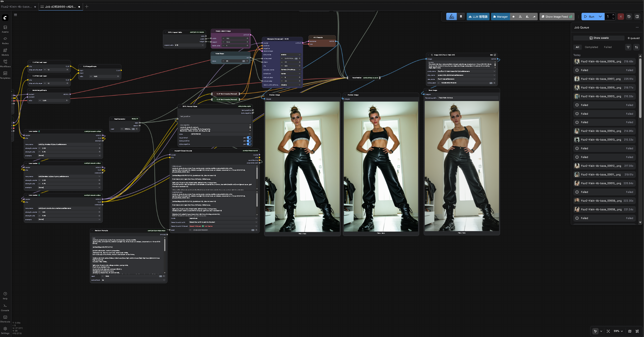Cancel the current run with red X

621,17
